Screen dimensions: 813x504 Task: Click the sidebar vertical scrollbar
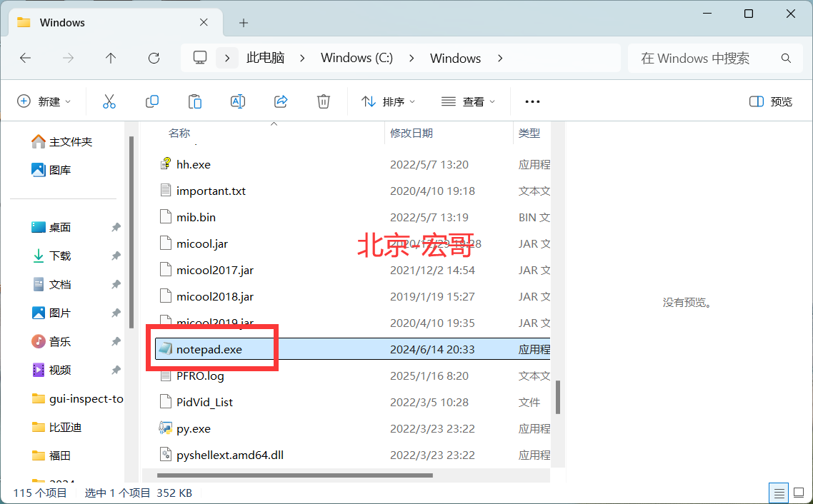click(x=131, y=232)
